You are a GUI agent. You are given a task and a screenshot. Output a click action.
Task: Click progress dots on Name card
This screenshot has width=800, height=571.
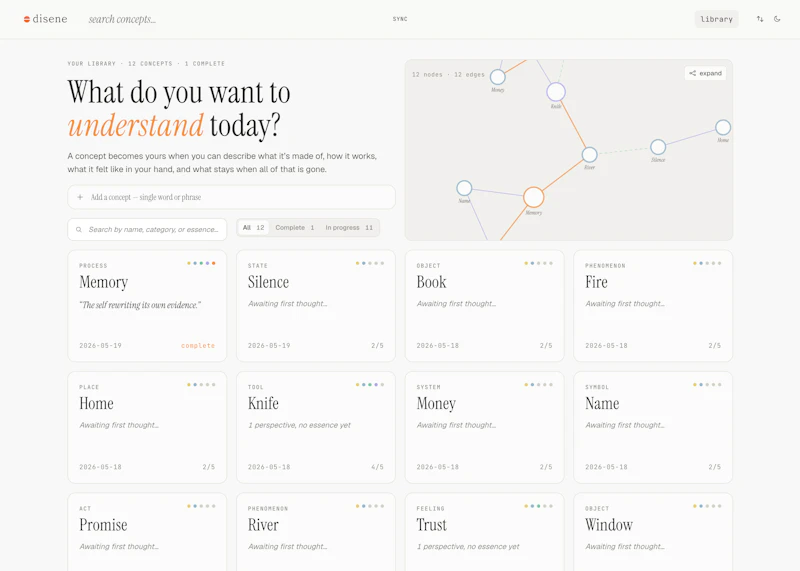point(707,385)
